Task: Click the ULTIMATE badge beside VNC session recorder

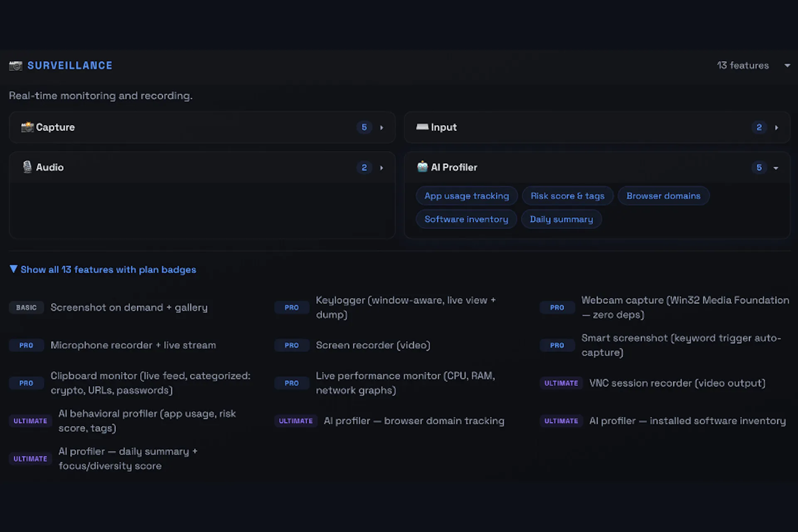Action: [x=561, y=383]
